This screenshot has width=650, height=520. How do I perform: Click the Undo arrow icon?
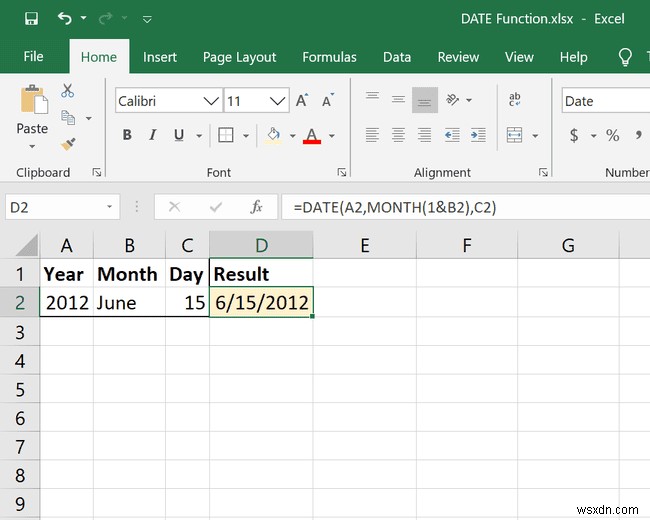(x=64, y=18)
